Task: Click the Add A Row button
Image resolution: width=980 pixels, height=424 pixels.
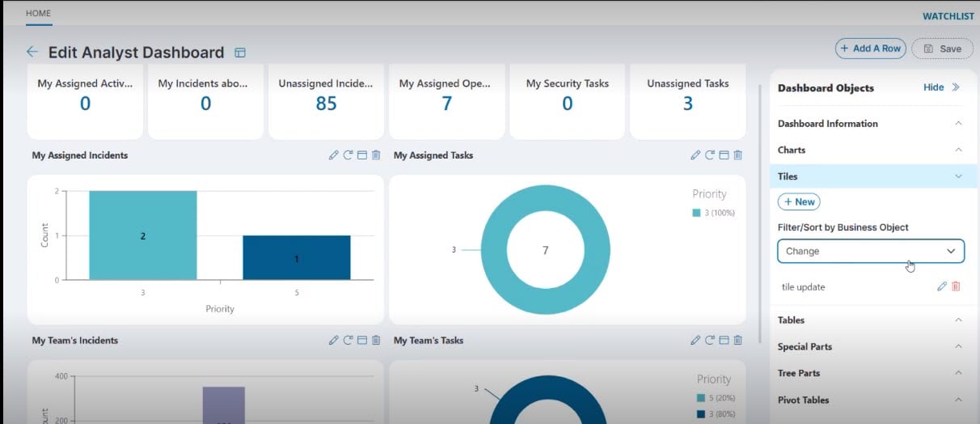Action: [870, 49]
